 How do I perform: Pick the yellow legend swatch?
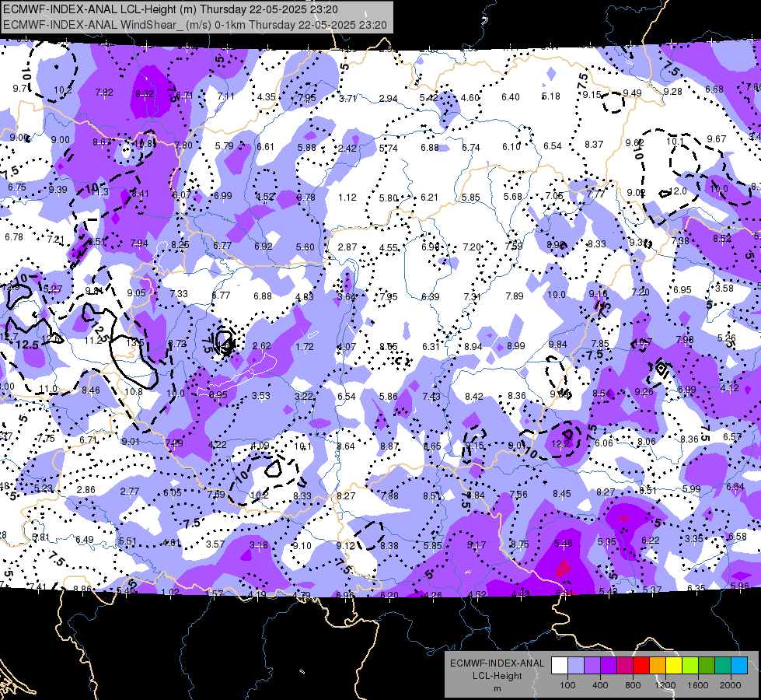click(x=674, y=665)
